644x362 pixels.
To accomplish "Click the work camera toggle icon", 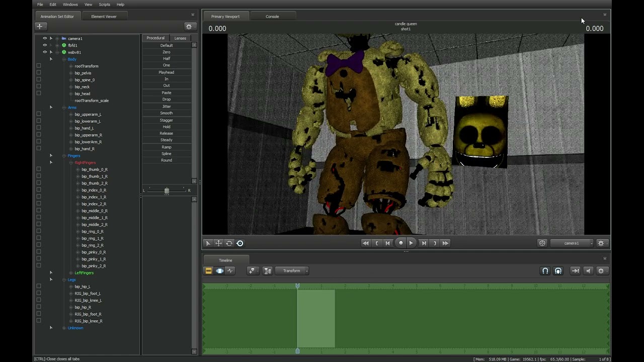I will (x=542, y=243).
